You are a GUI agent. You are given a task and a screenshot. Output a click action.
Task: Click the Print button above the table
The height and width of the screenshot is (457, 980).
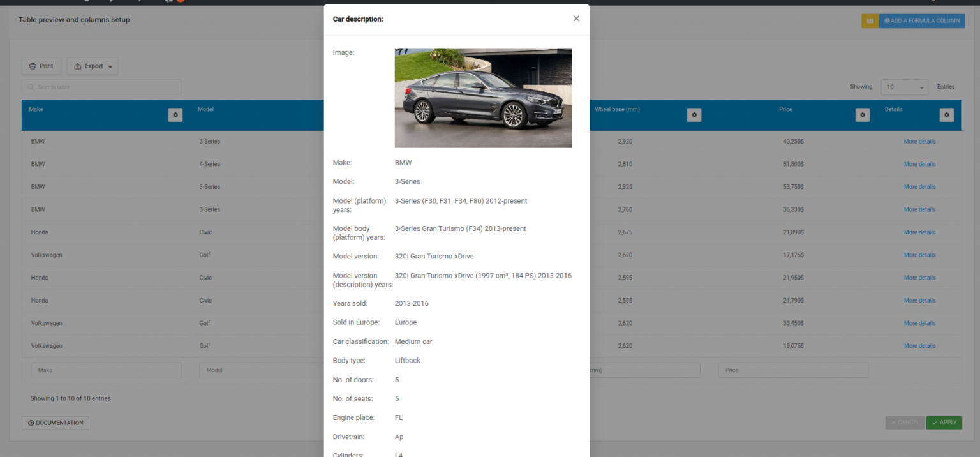coord(41,66)
